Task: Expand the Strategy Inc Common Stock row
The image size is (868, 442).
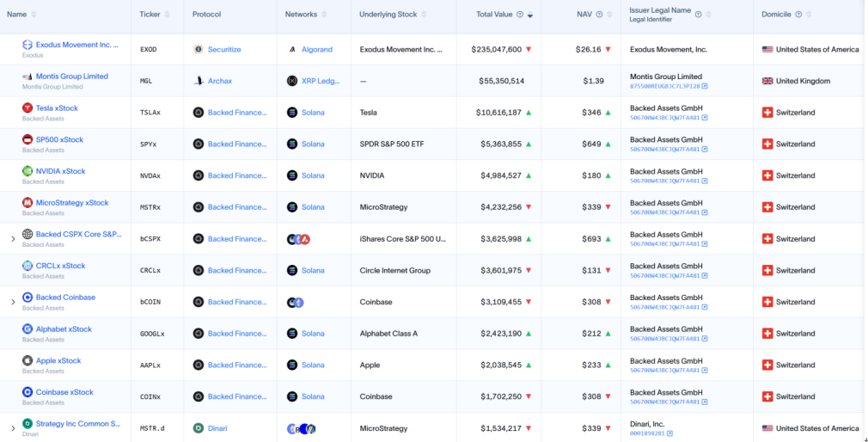Action: (13, 428)
